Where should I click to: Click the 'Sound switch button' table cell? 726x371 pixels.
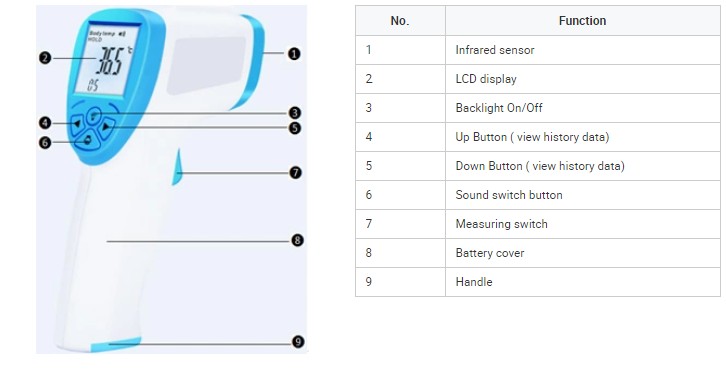click(582, 195)
